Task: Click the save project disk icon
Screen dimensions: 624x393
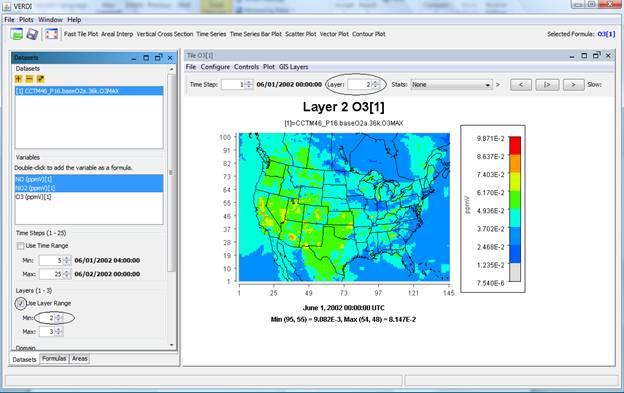Action: (x=33, y=34)
